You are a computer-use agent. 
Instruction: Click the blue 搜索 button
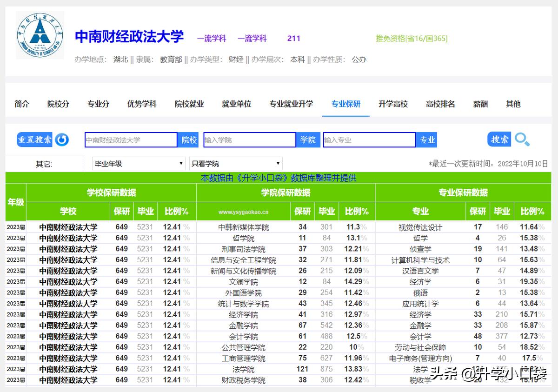point(498,139)
